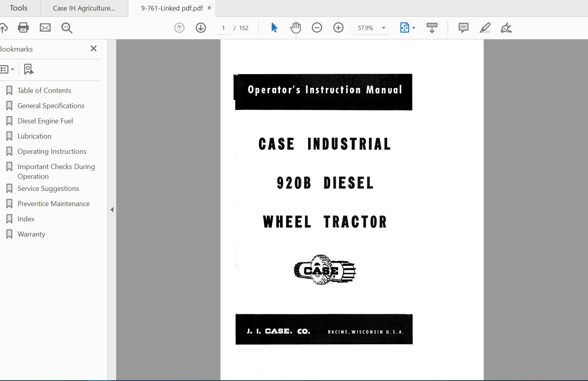The width and height of the screenshot is (588, 381).
Task: Select the highlighter pen tool
Action: pos(485,28)
